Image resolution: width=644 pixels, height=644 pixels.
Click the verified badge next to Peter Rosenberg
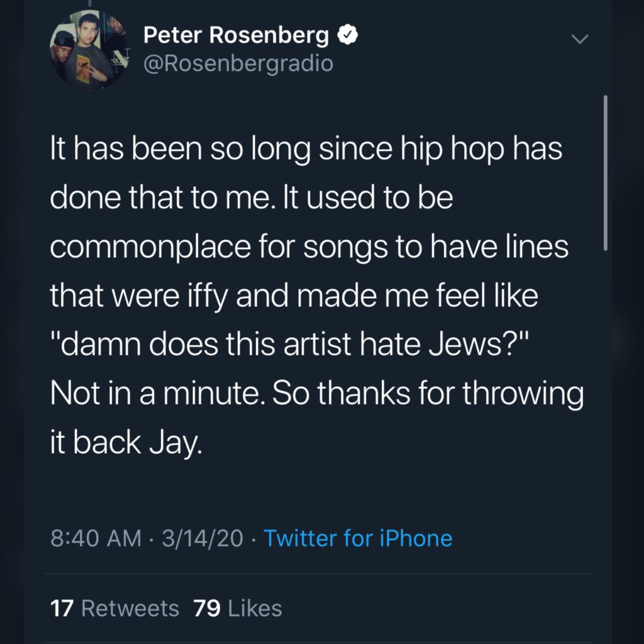pos(347,35)
